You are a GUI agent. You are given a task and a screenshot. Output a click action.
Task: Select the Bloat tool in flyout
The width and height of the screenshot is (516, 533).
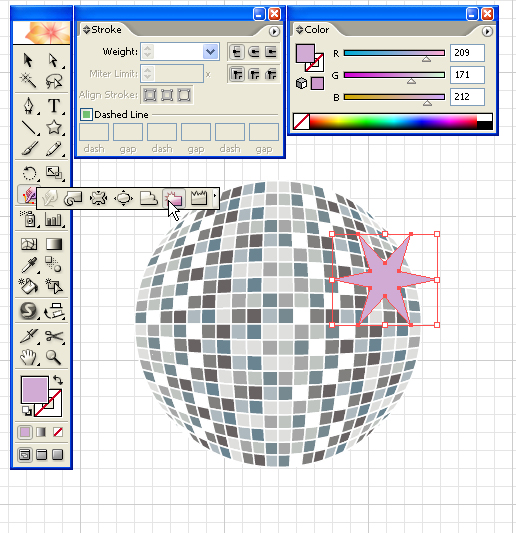click(123, 198)
